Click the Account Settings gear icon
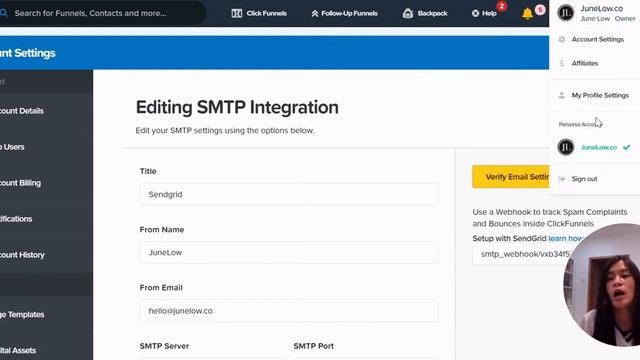The height and width of the screenshot is (360, 640). click(x=562, y=39)
